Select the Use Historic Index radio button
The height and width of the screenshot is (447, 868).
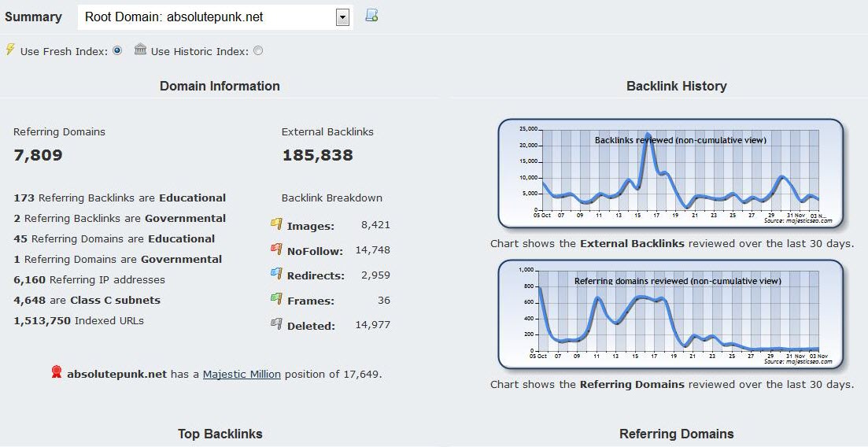click(x=258, y=51)
